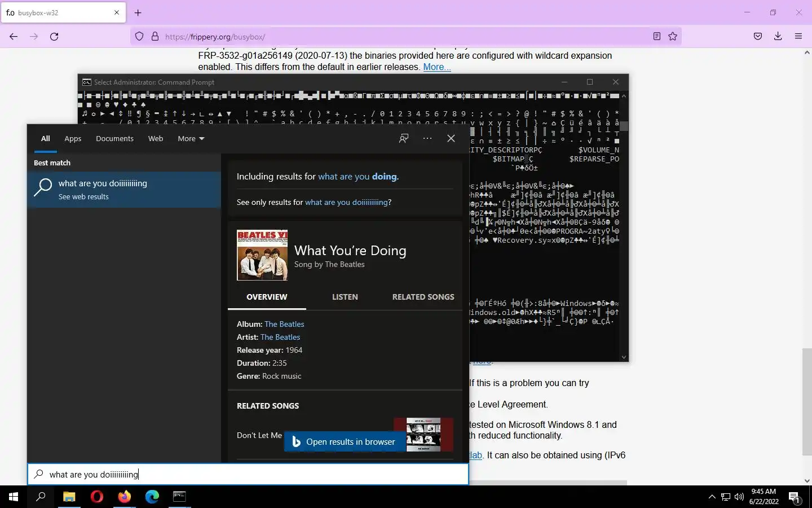Open search panel options ellipsis
The width and height of the screenshot is (812, 508).
[x=427, y=138]
